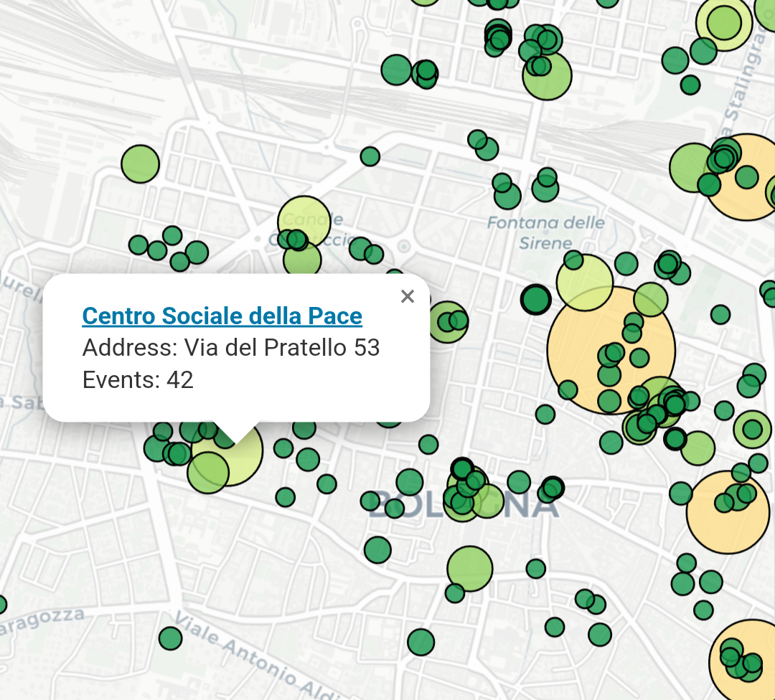The width and height of the screenshot is (775, 700).
Task: Select the green marker at the bottom center
Action: click(x=421, y=642)
